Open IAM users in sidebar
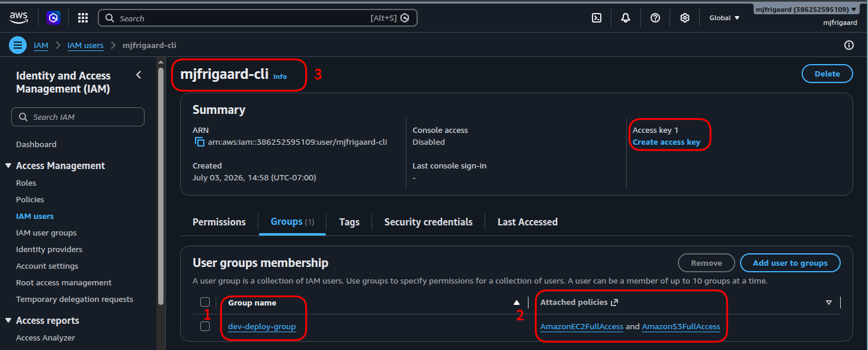 35,216
